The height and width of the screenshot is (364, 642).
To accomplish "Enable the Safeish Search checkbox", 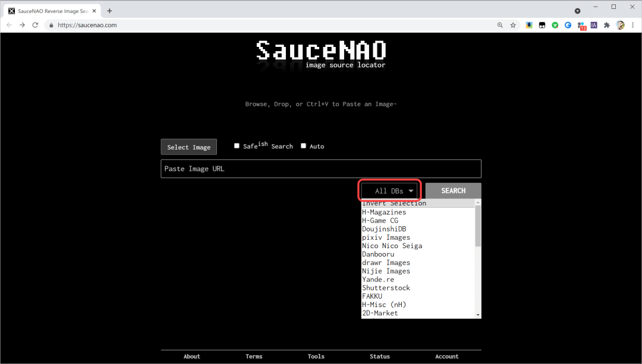I will tap(237, 145).
